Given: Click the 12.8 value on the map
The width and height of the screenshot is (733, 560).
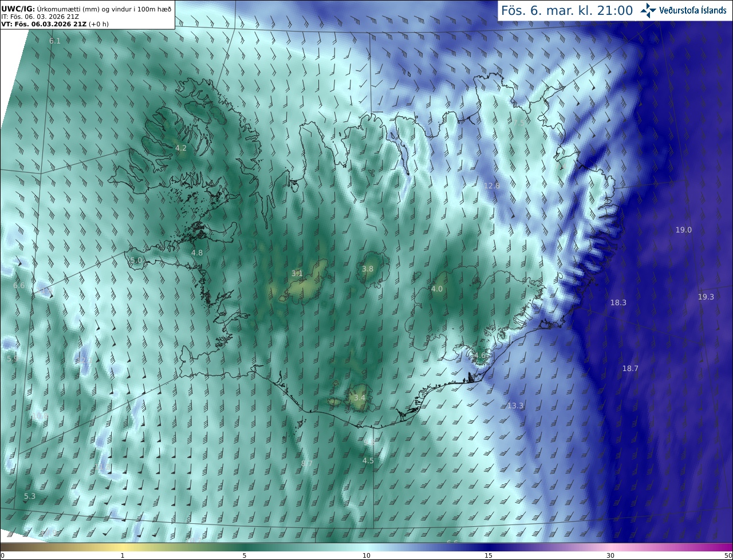Looking at the screenshot, I should tap(491, 186).
